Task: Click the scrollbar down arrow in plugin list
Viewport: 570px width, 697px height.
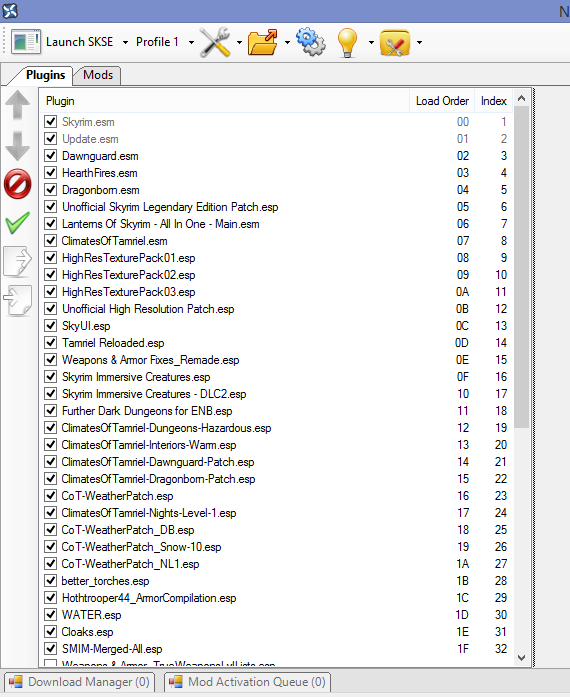Action: click(522, 657)
